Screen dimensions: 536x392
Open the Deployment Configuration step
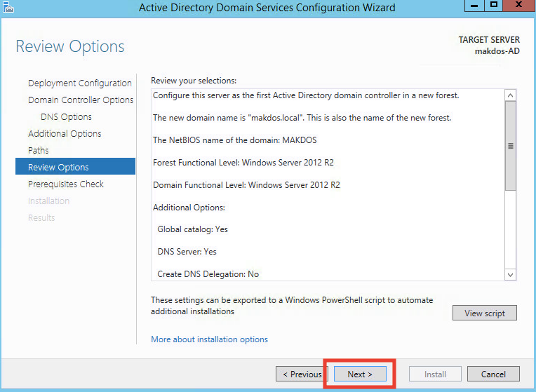coord(80,83)
